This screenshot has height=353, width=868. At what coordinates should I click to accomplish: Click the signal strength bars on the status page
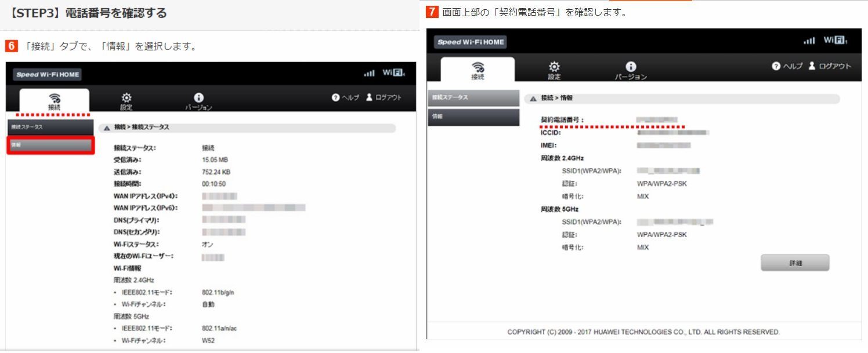point(369,73)
